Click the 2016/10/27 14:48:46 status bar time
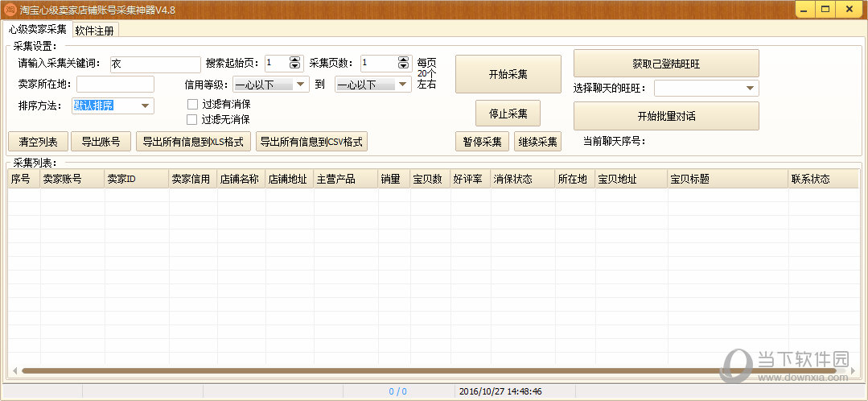The image size is (868, 401). (500, 391)
